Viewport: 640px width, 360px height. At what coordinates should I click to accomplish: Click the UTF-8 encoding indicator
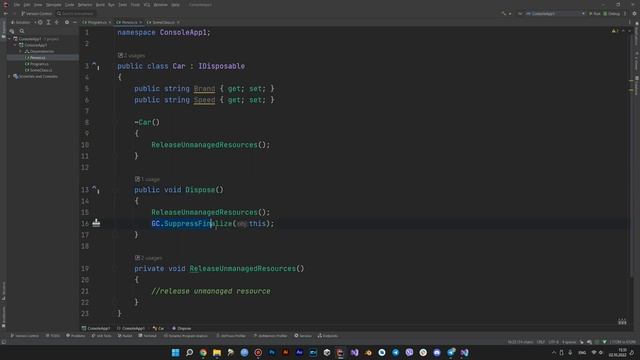click(553, 342)
